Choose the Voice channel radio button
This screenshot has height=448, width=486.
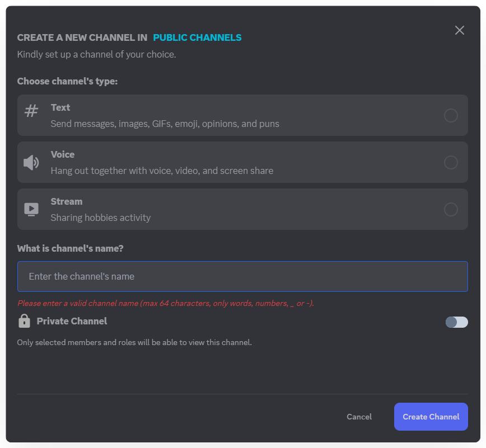tap(451, 163)
